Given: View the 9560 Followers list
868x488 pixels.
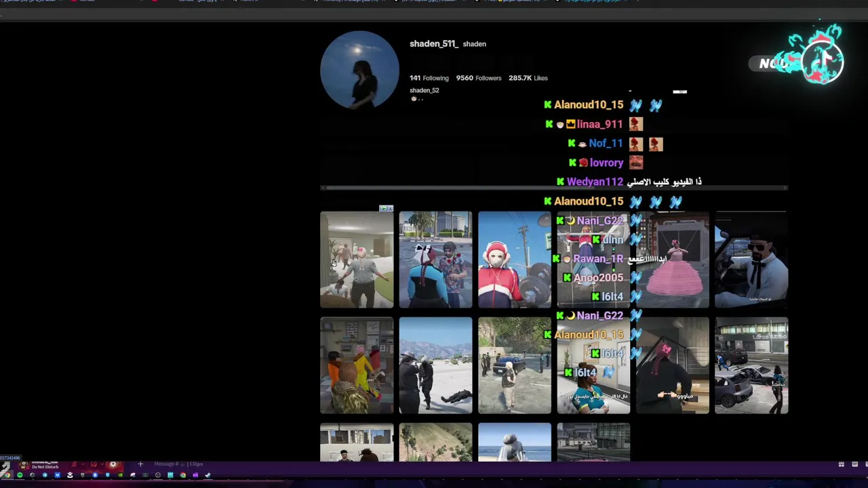Looking at the screenshot, I should coord(479,78).
